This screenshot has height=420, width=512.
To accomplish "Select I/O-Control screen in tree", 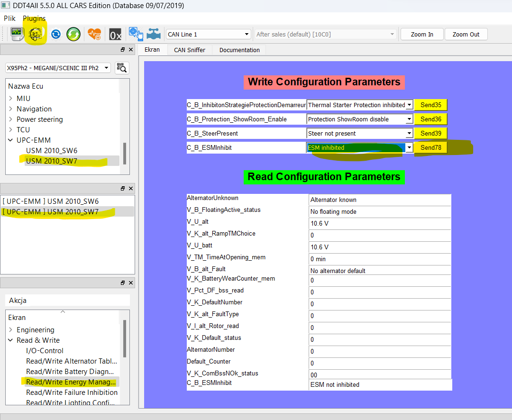I will [x=45, y=351].
